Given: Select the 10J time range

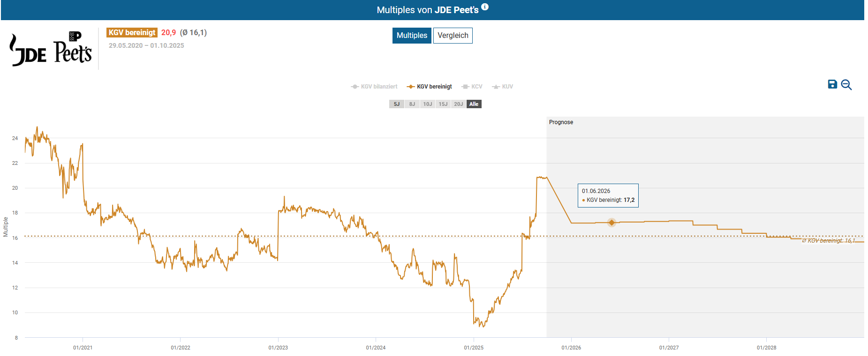Looking at the screenshot, I should 428,104.
